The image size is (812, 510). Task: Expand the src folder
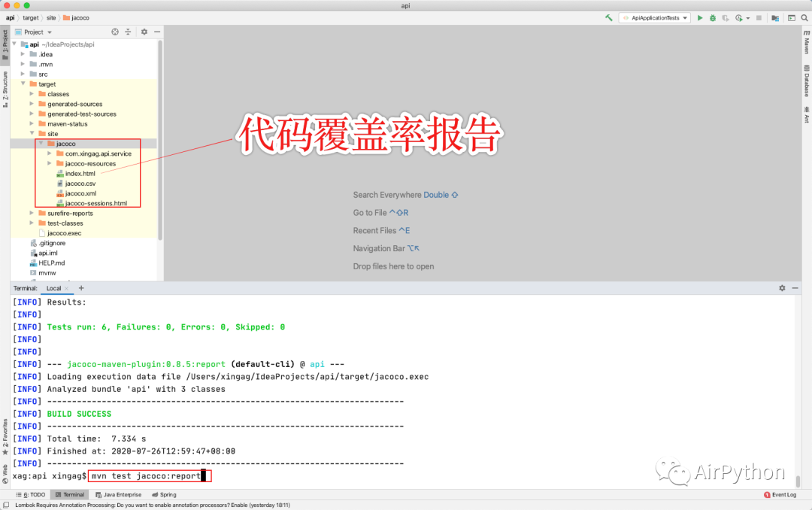point(23,74)
